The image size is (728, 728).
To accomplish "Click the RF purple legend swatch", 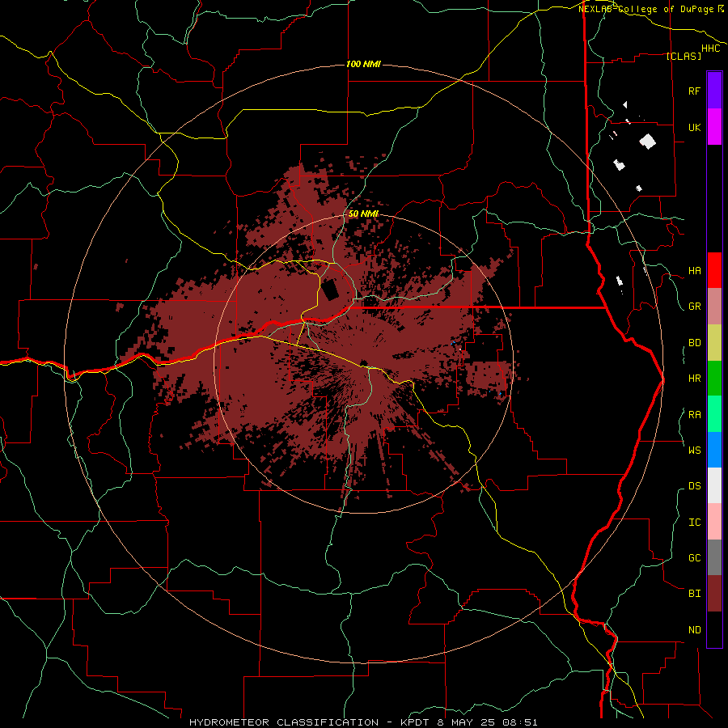I will coord(714,91).
